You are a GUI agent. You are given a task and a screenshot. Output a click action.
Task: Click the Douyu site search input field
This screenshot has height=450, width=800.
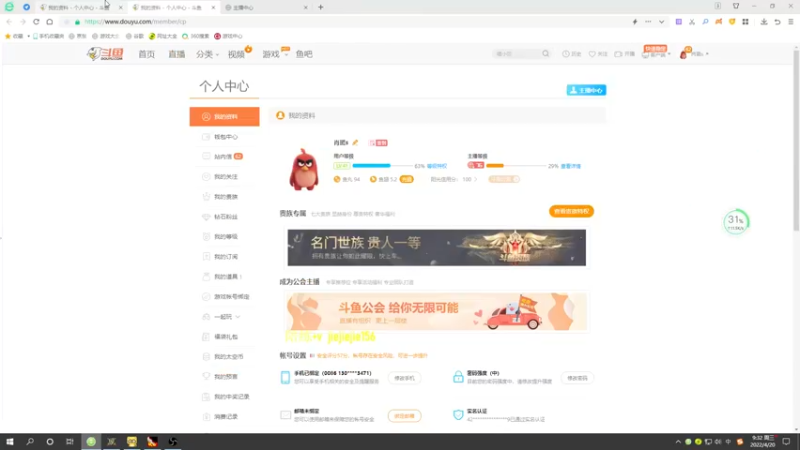[x=516, y=54]
